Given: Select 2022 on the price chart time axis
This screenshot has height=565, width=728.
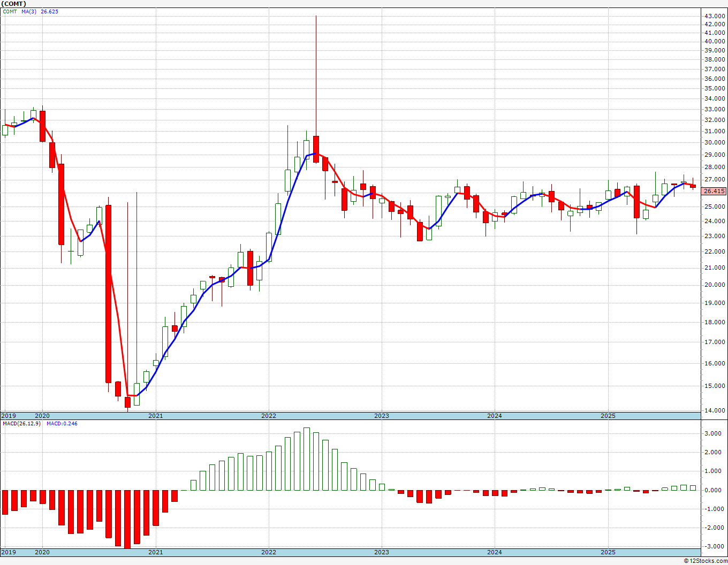Looking at the screenshot, I should click(x=269, y=416).
